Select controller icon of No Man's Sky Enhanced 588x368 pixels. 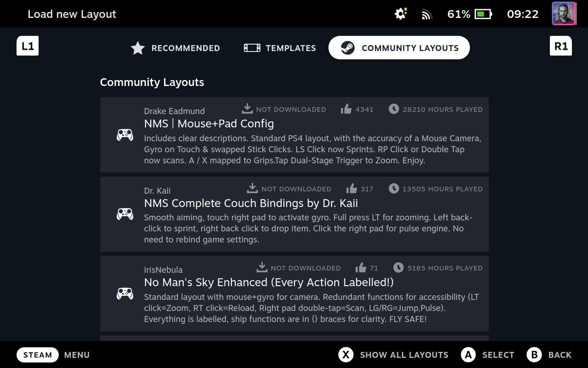[125, 293]
